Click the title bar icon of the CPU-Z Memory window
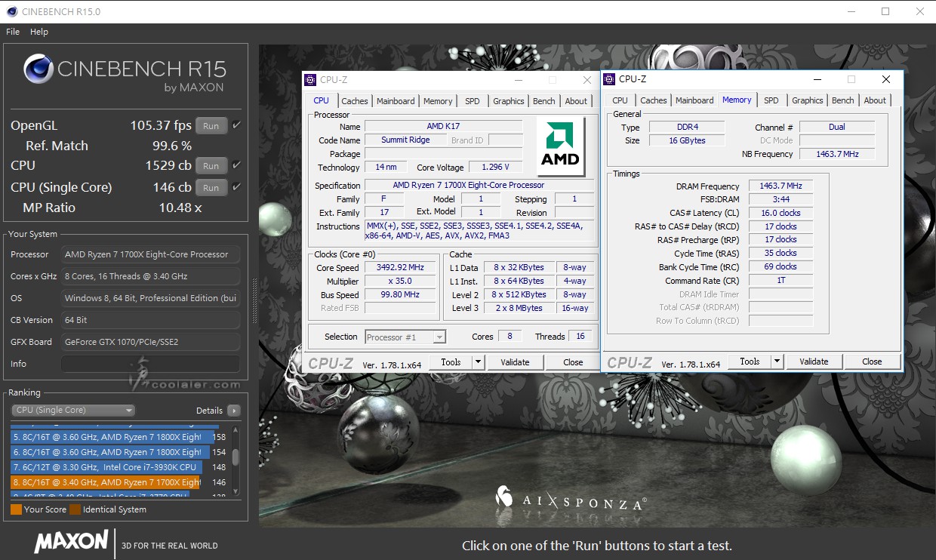The height and width of the screenshot is (560, 936). tap(608, 79)
